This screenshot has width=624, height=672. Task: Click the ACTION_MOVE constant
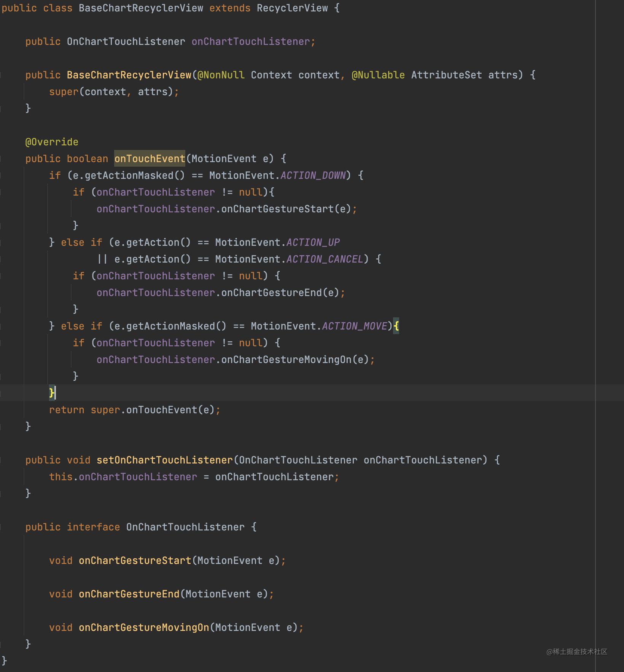355,326
